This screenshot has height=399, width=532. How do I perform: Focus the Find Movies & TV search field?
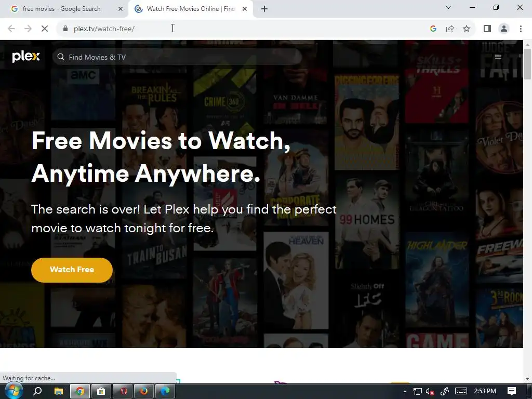[x=177, y=57]
